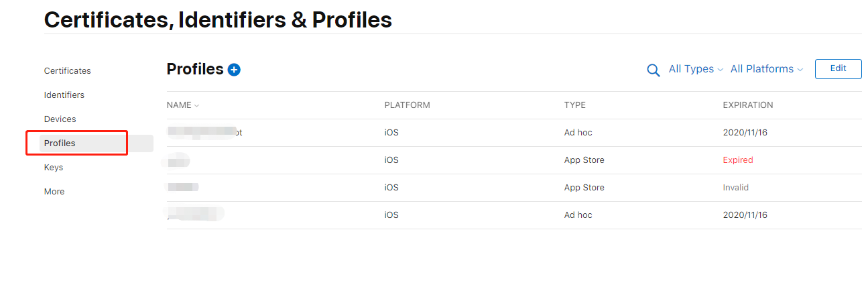Open Identifiers in the sidebar
The width and height of the screenshot is (868, 295).
pyautogui.click(x=64, y=95)
